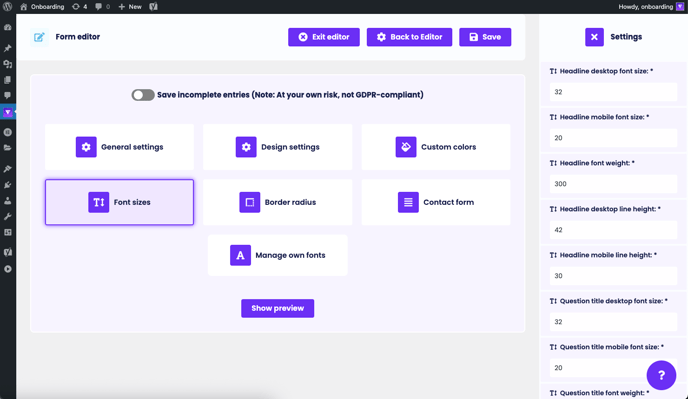688x399 pixels.
Task: Open the WordPress logo menu
Action: coord(7,7)
